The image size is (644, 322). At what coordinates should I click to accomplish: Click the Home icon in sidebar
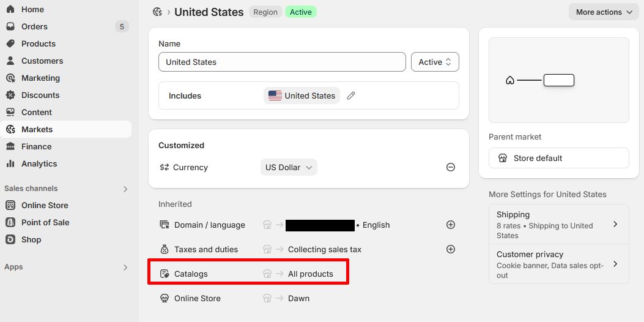point(10,9)
